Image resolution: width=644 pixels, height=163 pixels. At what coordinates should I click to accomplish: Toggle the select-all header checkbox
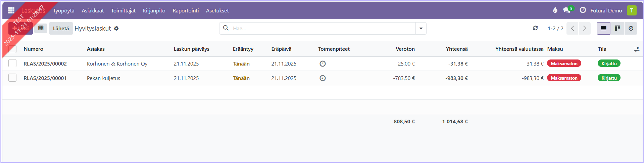12,49
